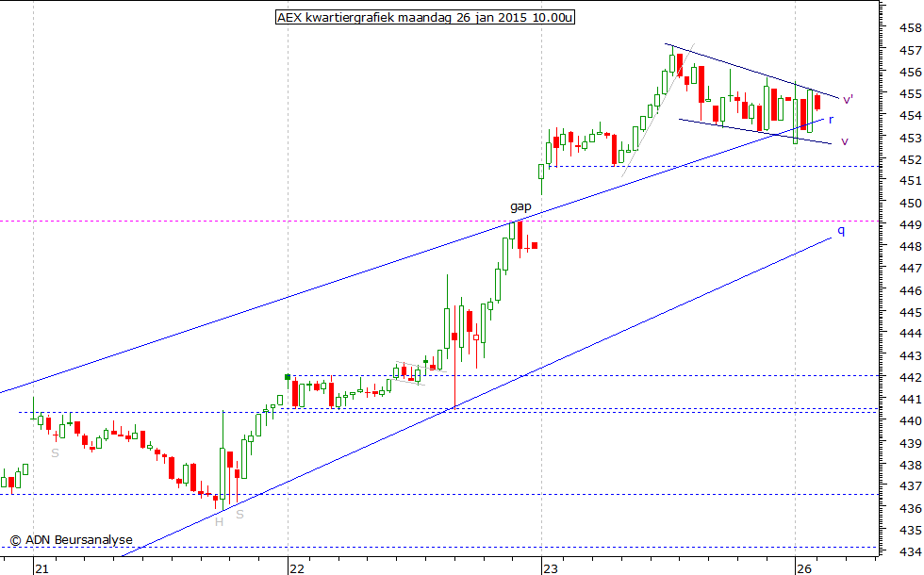The height and width of the screenshot is (575, 924).
Task: Click the date label '23' on the time axis
Action: click(x=551, y=568)
